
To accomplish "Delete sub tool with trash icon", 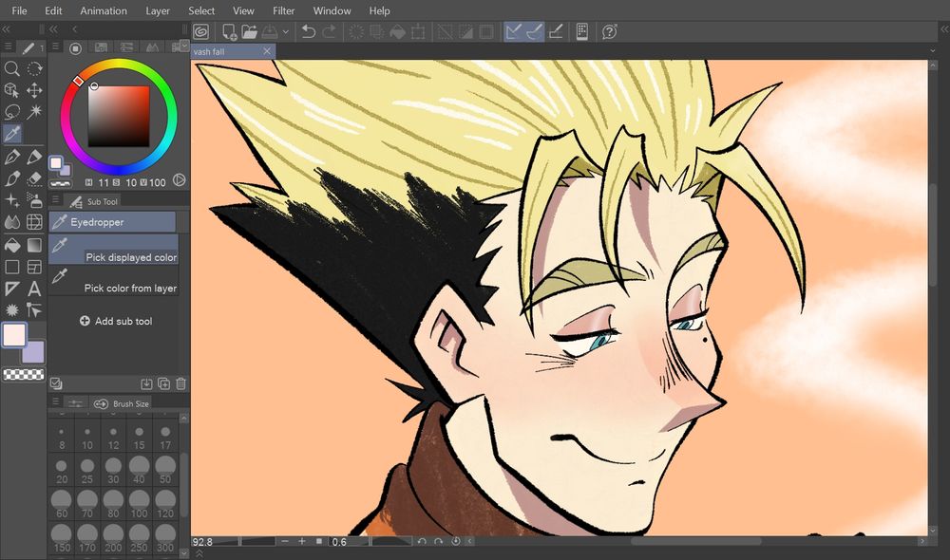I will [x=180, y=383].
